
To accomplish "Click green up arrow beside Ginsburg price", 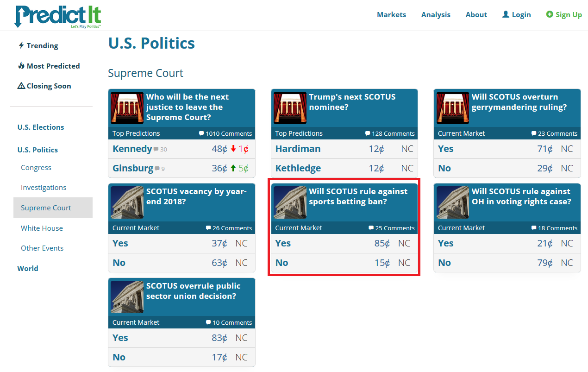I will click(233, 168).
